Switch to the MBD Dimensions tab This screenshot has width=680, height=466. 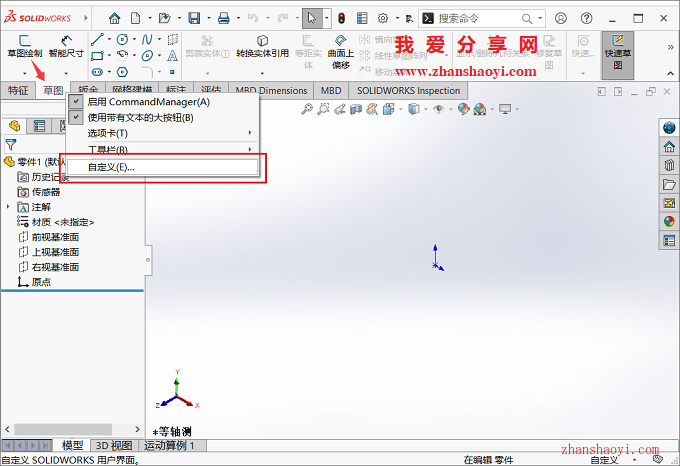click(270, 91)
